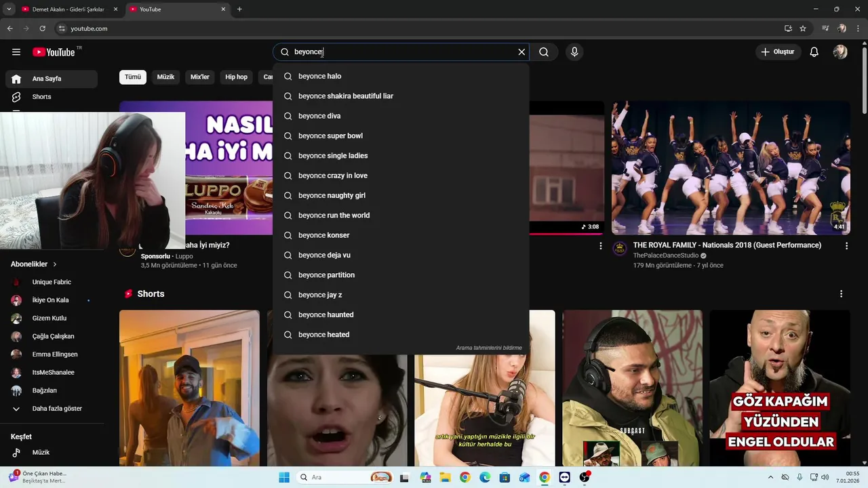Open the Windows Start menu
The height and width of the screenshot is (488, 868).
[284, 477]
